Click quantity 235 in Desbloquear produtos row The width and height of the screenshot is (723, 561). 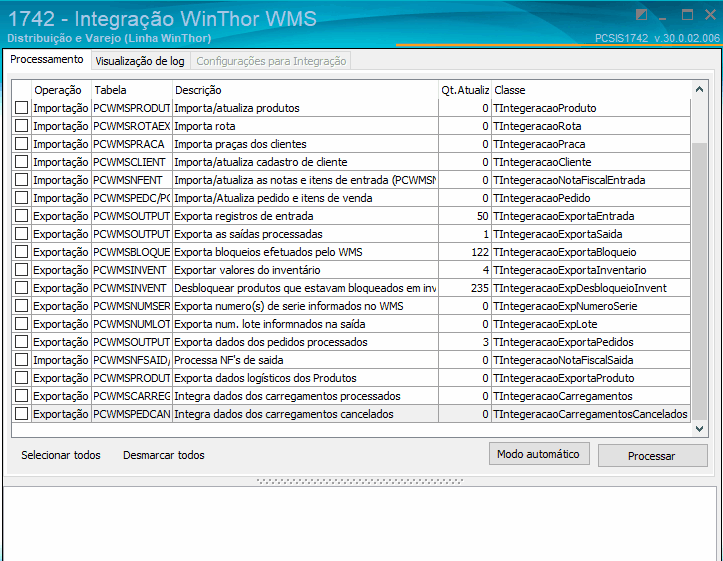(x=465, y=288)
